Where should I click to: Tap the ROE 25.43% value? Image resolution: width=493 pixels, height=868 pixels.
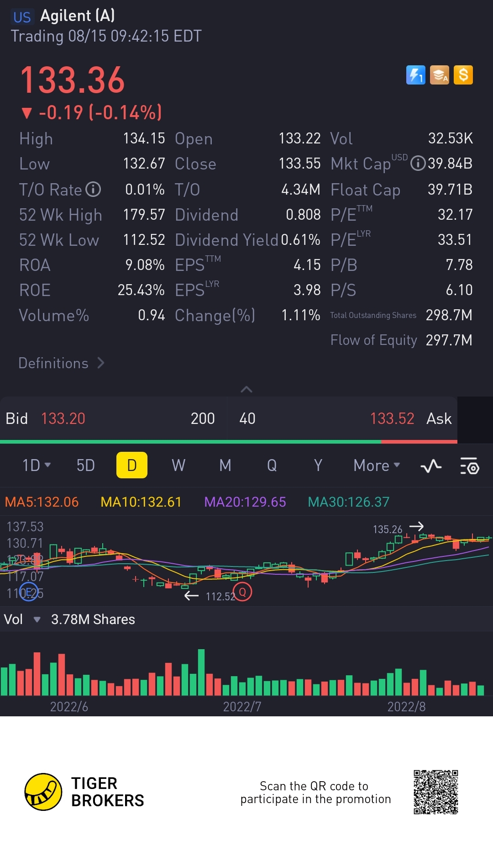pos(141,290)
